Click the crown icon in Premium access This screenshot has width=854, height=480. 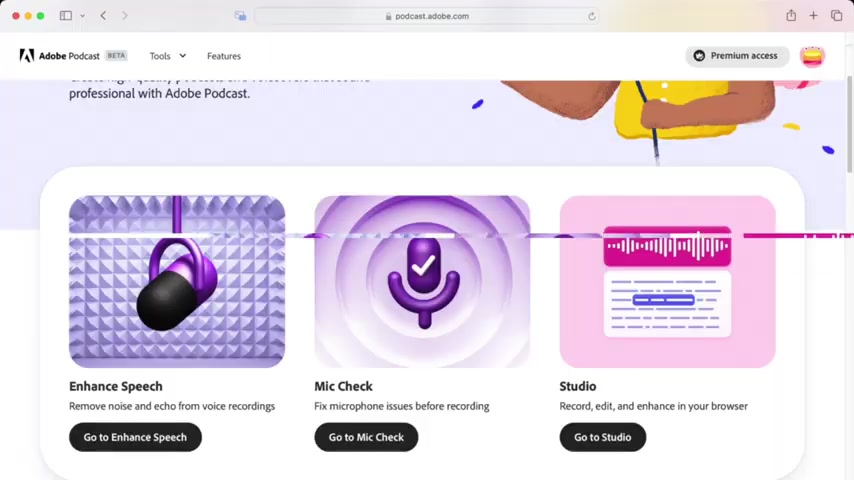pos(699,56)
